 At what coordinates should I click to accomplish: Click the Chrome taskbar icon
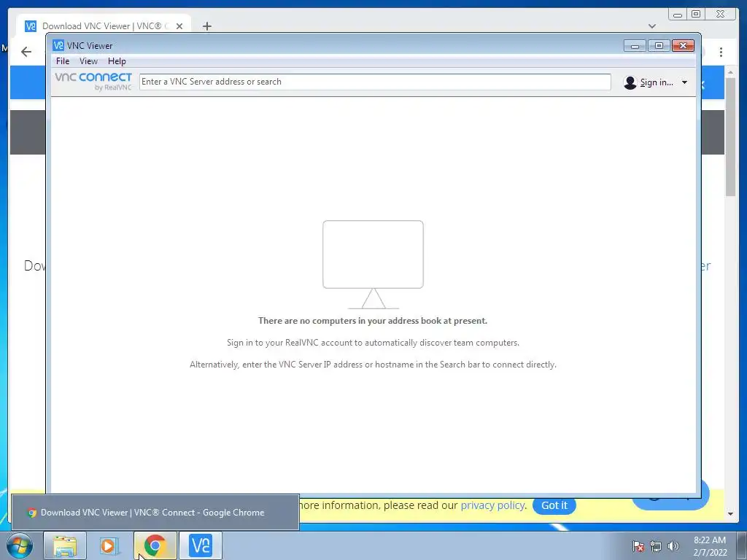155,545
